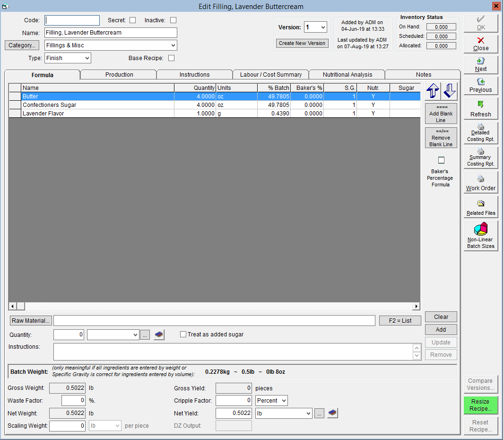
Task: Click the ingredient grid's left scroll arrow
Action: 13,306
